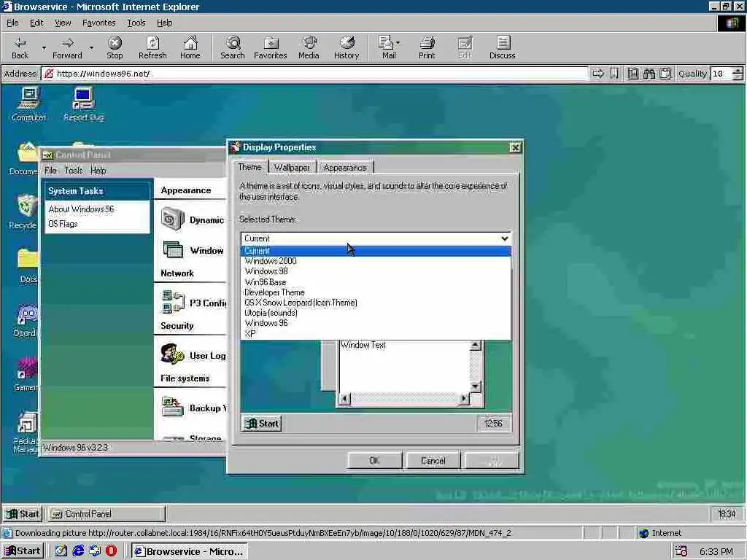
Task: Open the View menu in Internet Explorer
Action: [x=63, y=23]
